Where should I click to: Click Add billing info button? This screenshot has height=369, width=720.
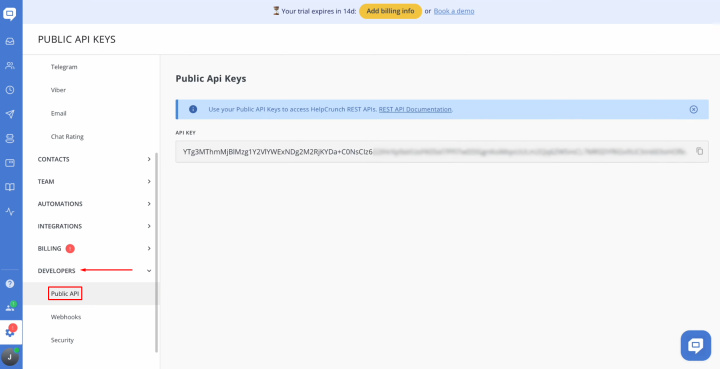[x=390, y=11]
